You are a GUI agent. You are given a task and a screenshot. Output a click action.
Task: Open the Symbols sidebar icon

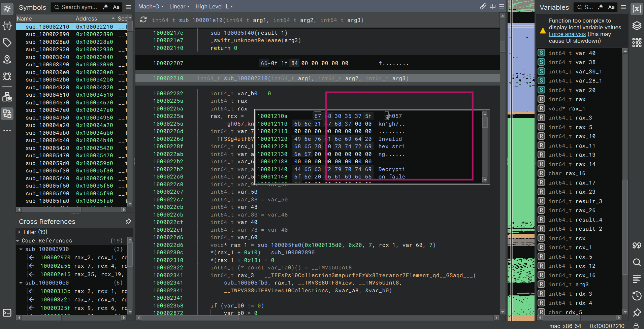(7, 8)
